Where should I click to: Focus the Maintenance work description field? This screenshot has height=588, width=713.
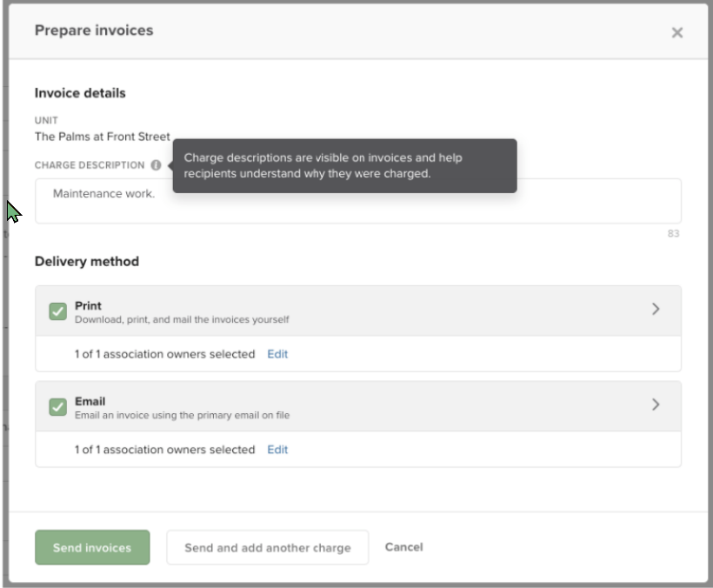point(357,202)
